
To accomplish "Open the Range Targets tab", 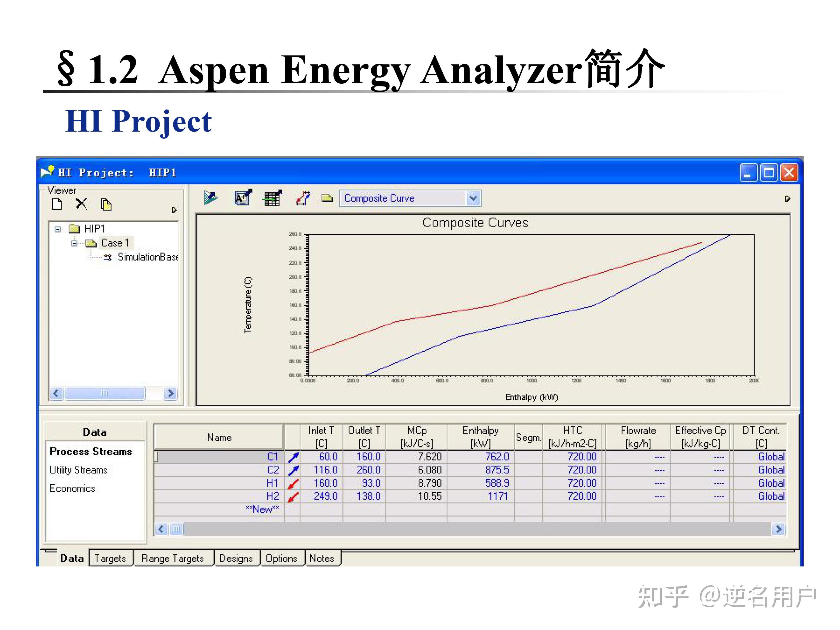I will [173, 558].
